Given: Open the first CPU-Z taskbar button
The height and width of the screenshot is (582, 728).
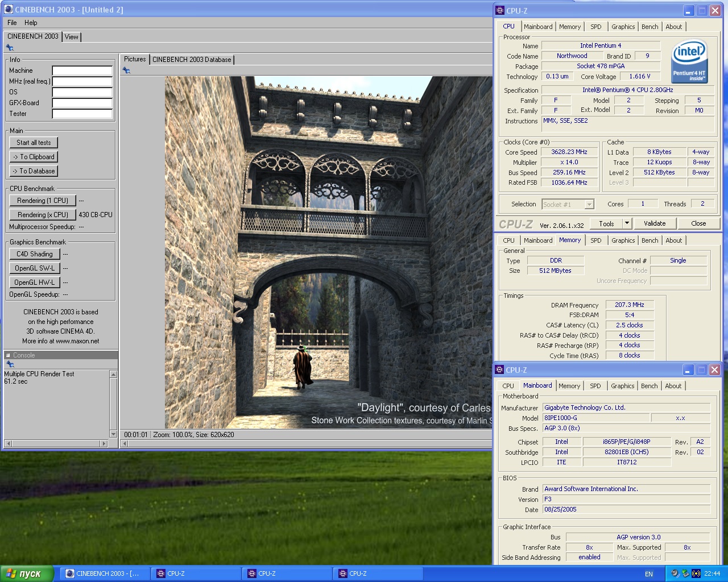Looking at the screenshot, I should coord(196,573).
